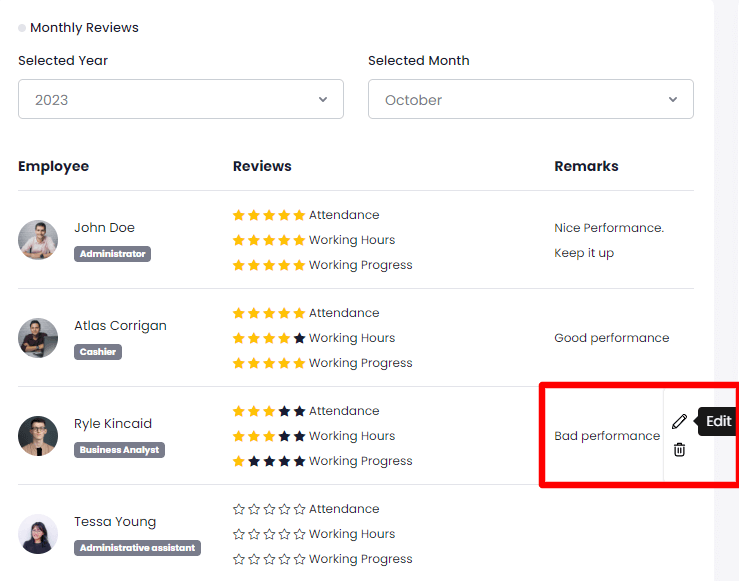Click the Business Analyst role badge
The height and width of the screenshot is (581, 739).
(x=119, y=450)
